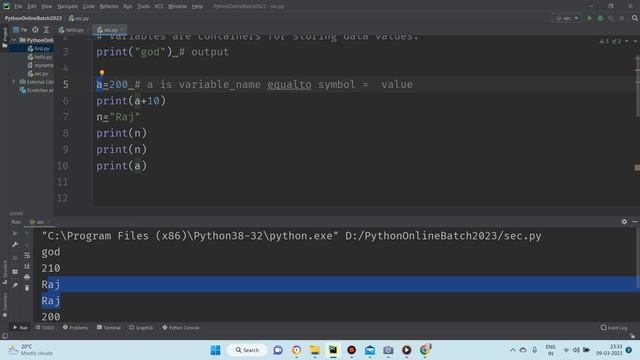Screen dimensions: 640x360
Task: Start debugging with the green bug icon
Action: tap(600, 18)
